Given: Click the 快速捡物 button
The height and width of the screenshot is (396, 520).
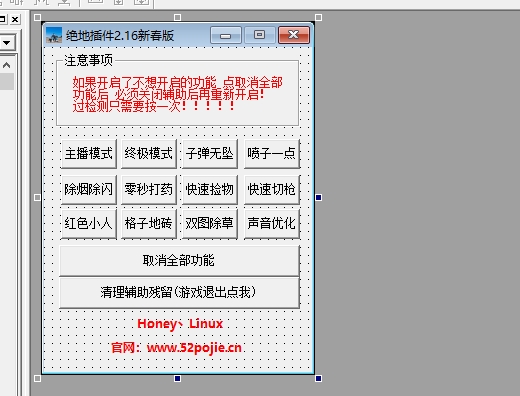Looking at the screenshot, I should (x=210, y=190).
